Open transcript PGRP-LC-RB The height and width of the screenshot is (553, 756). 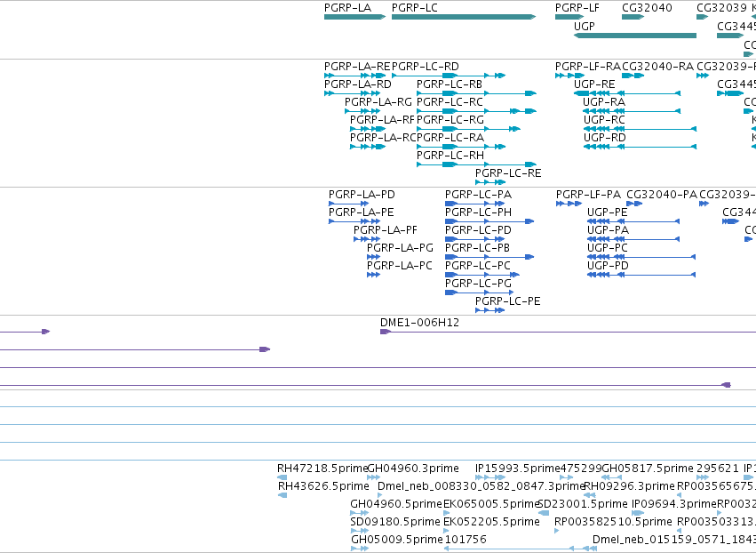(x=450, y=84)
